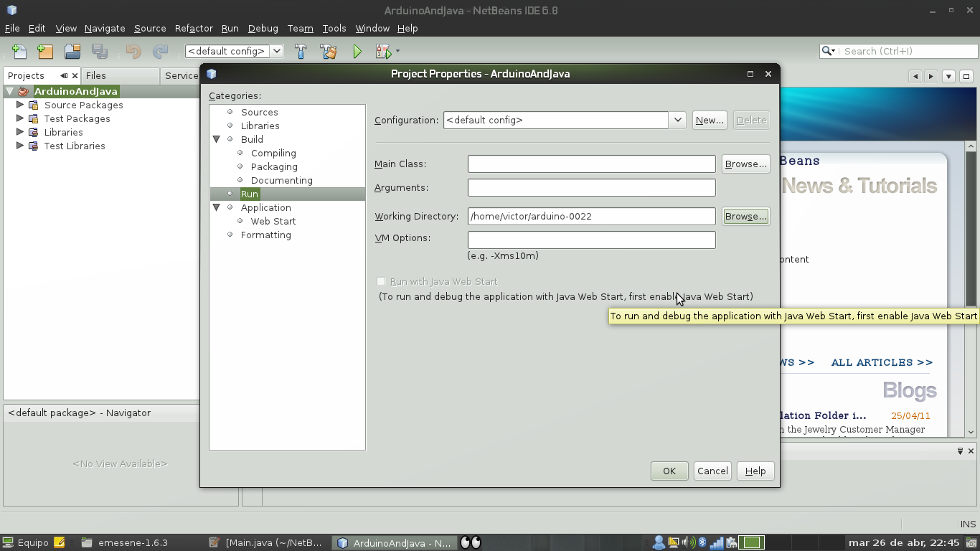This screenshot has width=980, height=551.
Task: Click the Help button in Project Properties
Action: coord(755,471)
